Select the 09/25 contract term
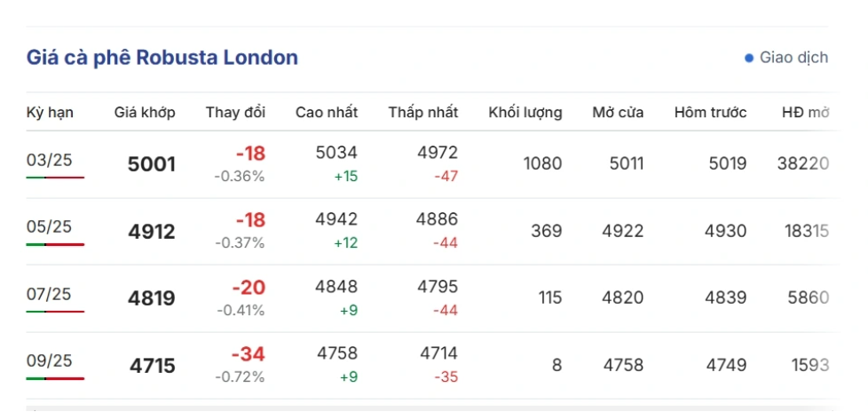Screen dimensions: 868x412 tap(49, 360)
